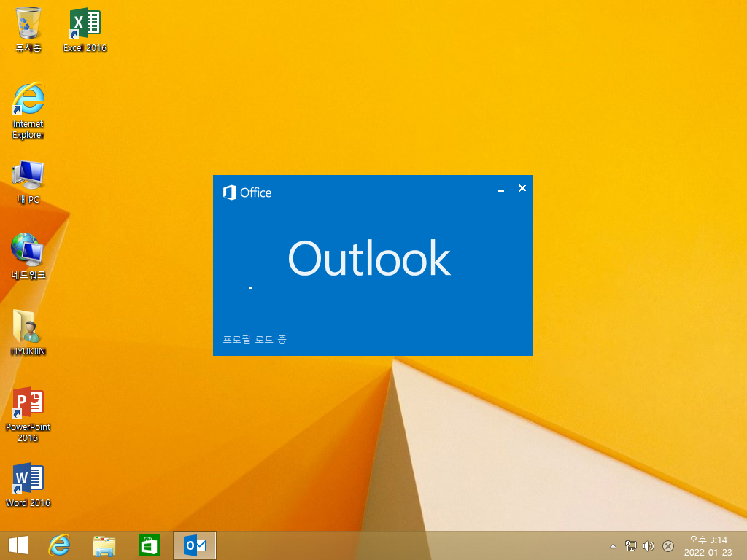
Task: Minimize the Outlook splash screen
Action: 500,190
